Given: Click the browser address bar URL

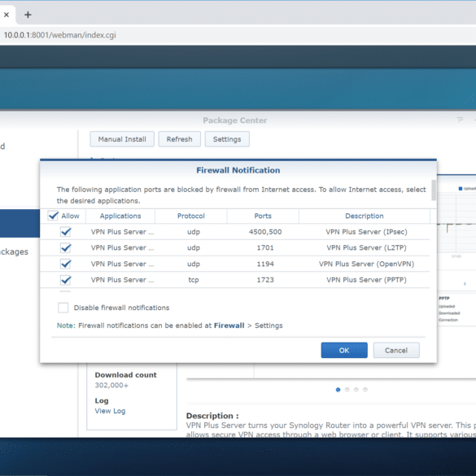Looking at the screenshot, I should pos(59,35).
